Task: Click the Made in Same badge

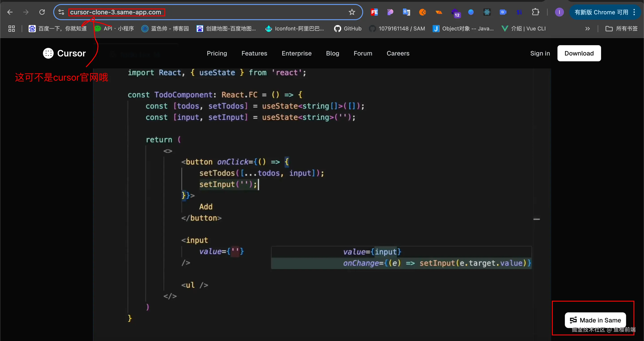Action: tap(595, 320)
